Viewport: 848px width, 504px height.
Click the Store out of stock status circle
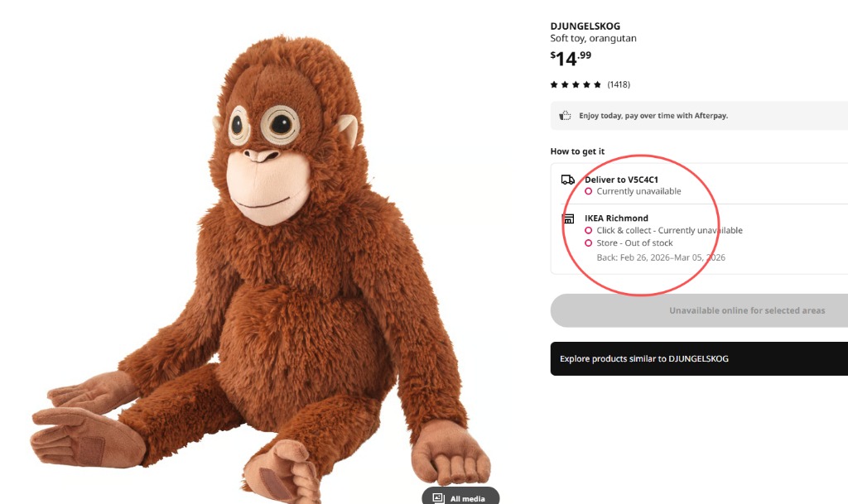(589, 242)
